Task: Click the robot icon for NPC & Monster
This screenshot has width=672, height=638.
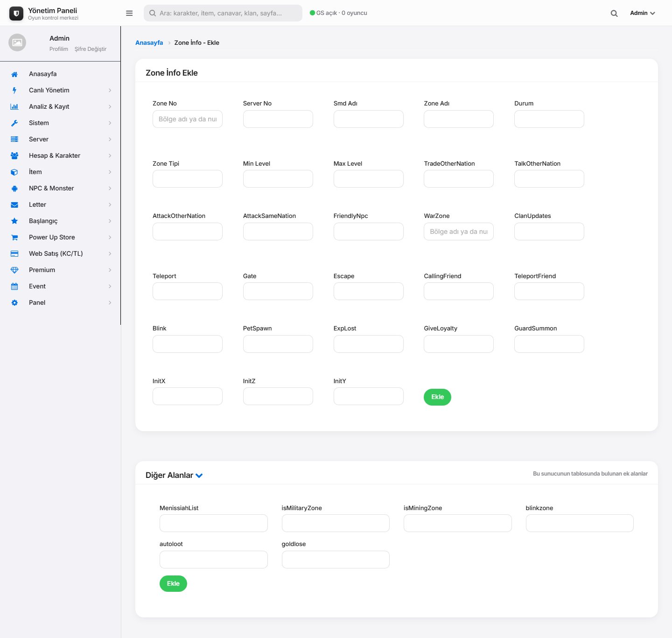Action: [x=14, y=189]
